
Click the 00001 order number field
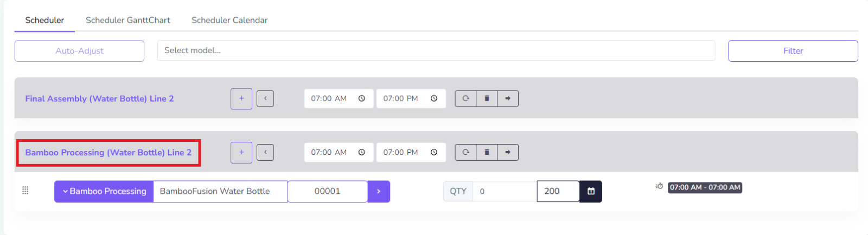click(x=327, y=191)
